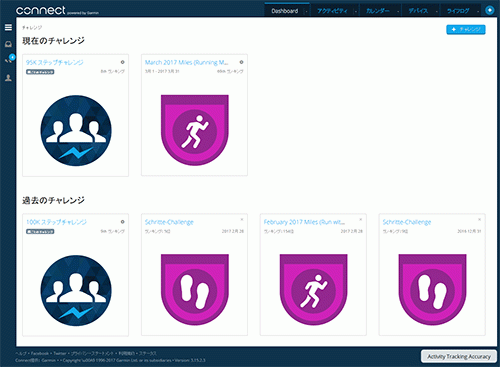Open settings gear on 95K step challenge card
This screenshot has height=367, width=500.
tap(123, 62)
